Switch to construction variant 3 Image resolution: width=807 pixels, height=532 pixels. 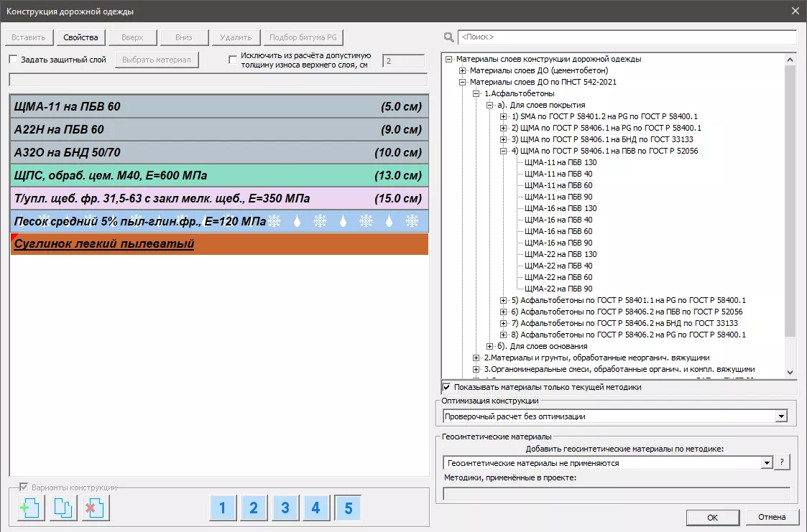pos(285,508)
